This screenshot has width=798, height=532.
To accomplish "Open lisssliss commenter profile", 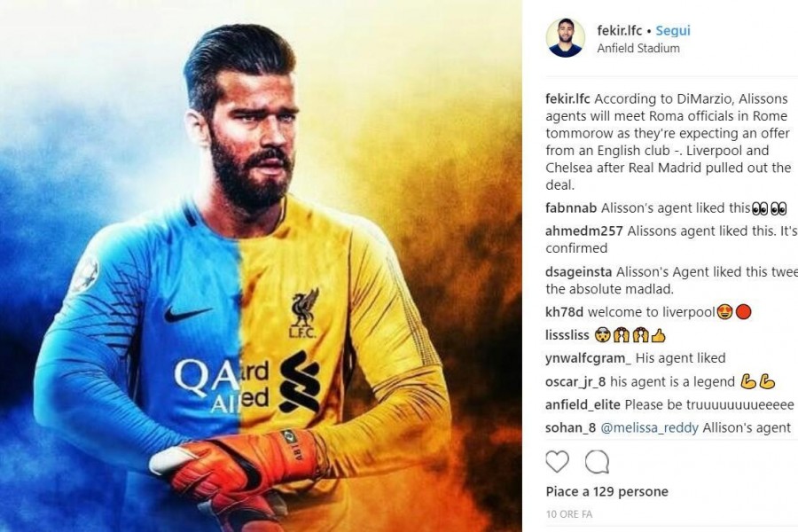I will [x=567, y=335].
